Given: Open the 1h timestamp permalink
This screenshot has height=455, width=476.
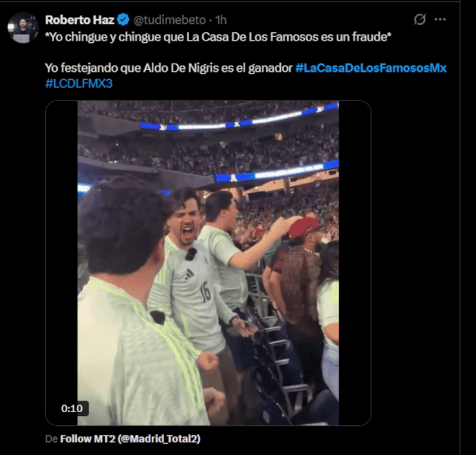Looking at the screenshot, I should [221, 20].
